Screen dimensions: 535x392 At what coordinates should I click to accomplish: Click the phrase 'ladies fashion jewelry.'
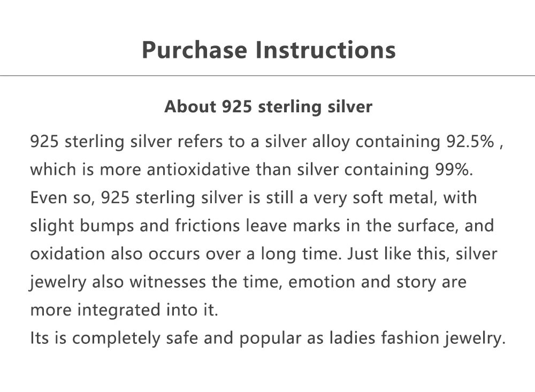tap(417, 338)
